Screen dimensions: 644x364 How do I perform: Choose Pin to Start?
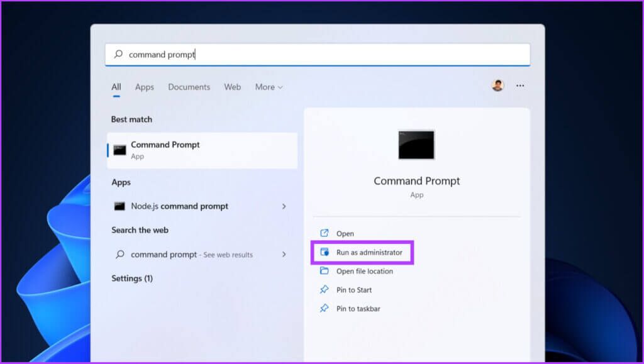pos(354,290)
